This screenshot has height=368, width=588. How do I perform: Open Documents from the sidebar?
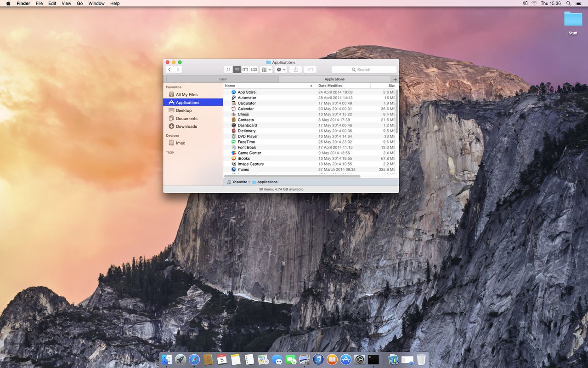click(193, 118)
